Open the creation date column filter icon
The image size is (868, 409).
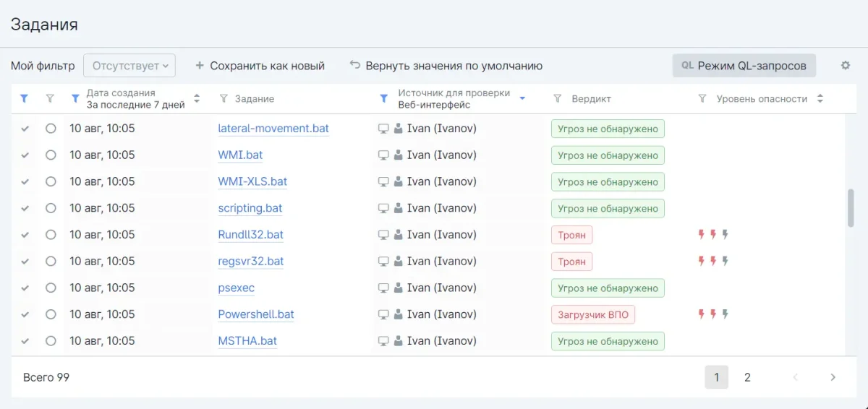[76, 98]
